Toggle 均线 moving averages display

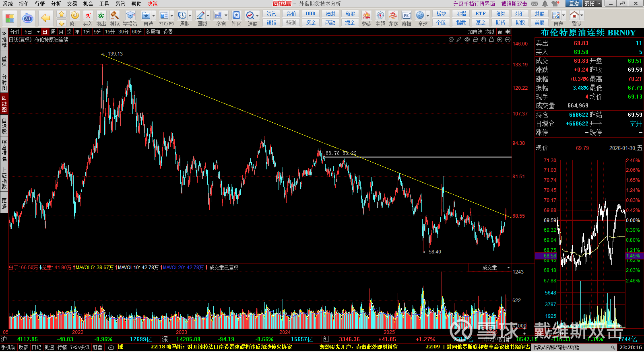[x=490, y=32]
